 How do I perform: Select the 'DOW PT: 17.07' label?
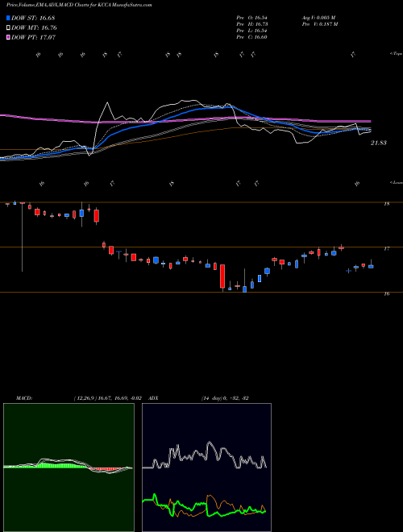click(x=33, y=37)
